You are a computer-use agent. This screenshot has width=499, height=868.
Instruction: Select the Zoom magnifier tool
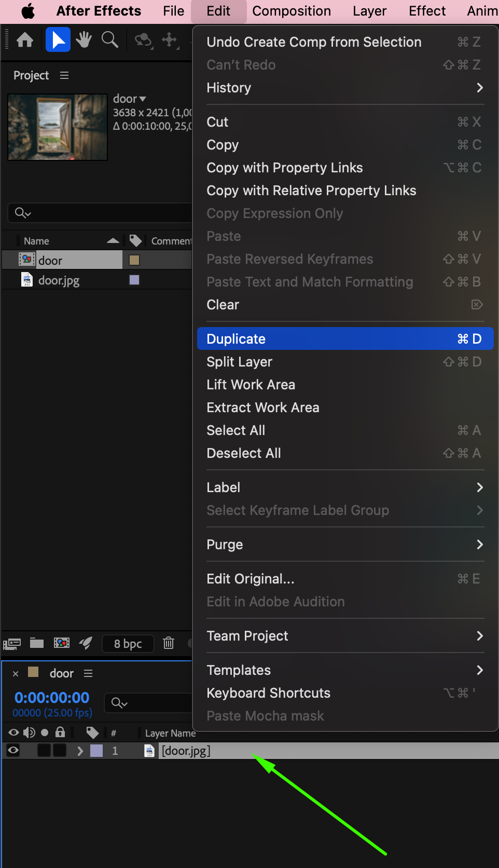109,40
